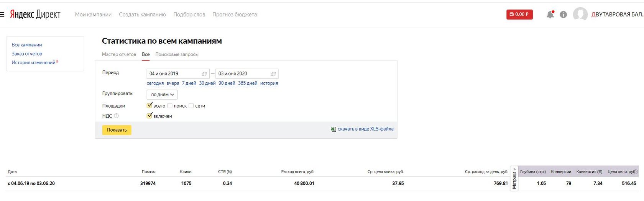Enable the 'сети' platforms checkbox
Screen dimensions: 644x201
(x=191, y=106)
